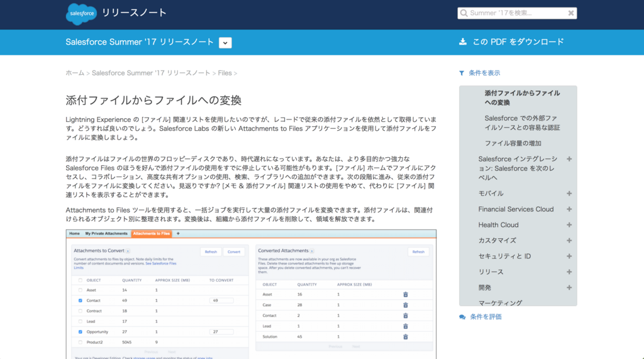This screenshot has height=359, width=644.
Task: Expand the セキュリティと ID section
Action: (569, 257)
